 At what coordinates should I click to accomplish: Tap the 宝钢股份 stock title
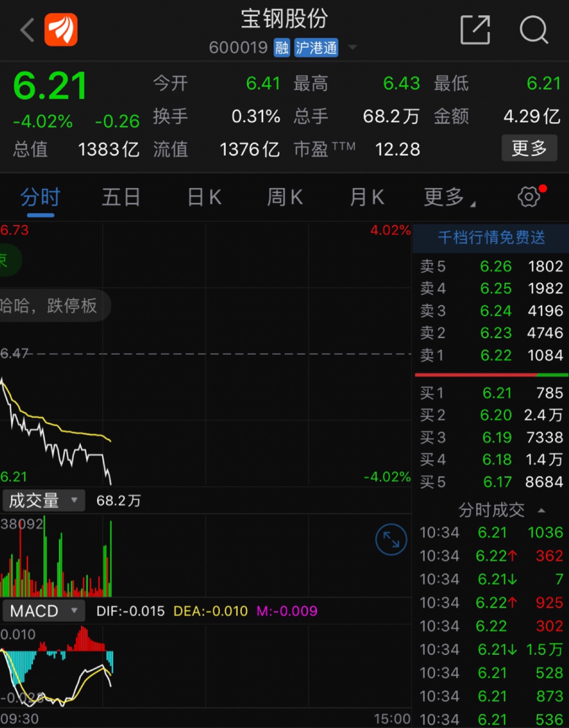click(x=285, y=19)
